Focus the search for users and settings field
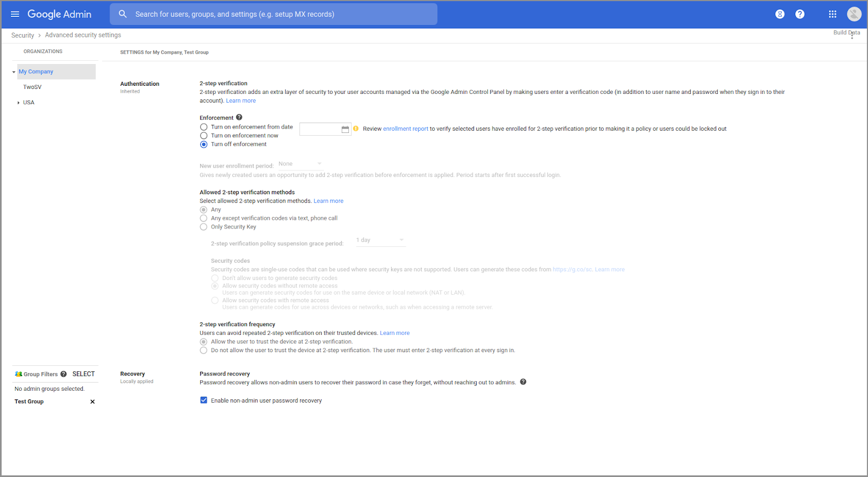This screenshot has height=477, width=868. [273, 14]
